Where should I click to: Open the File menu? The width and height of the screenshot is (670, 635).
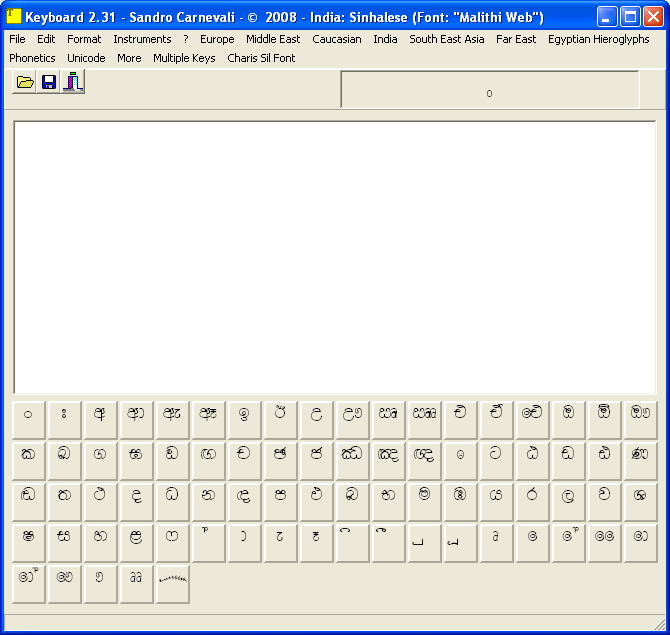click(x=17, y=39)
